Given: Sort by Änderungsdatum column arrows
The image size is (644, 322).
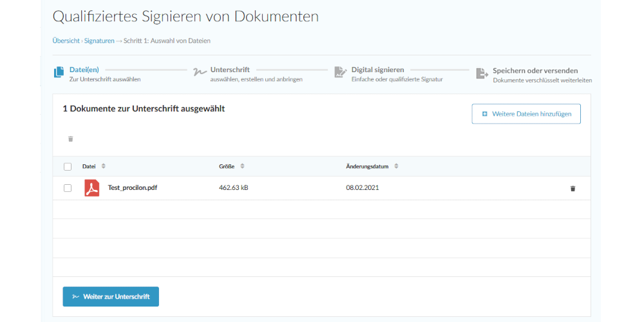Looking at the screenshot, I should pyautogui.click(x=396, y=166).
